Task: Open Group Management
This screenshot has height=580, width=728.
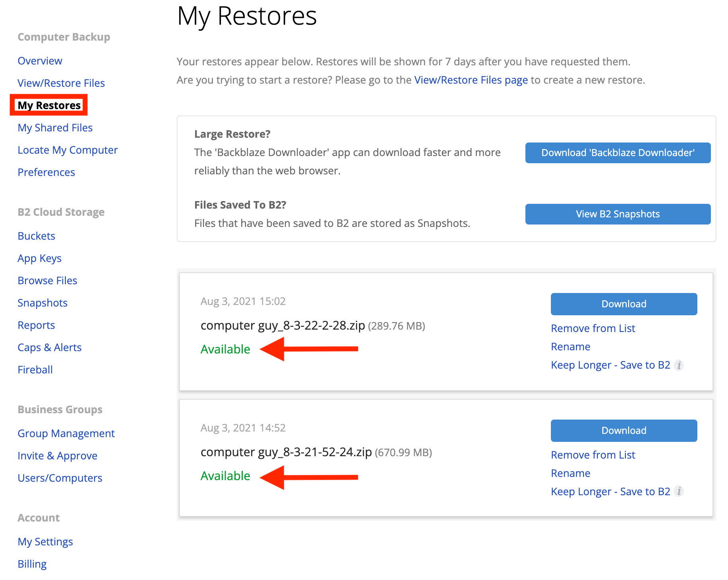Action: [66, 434]
